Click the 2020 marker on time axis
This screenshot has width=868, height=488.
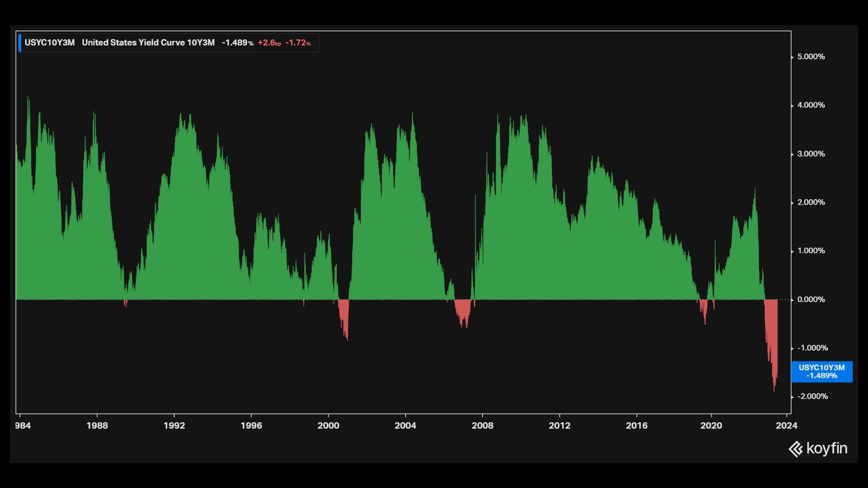[x=711, y=426]
